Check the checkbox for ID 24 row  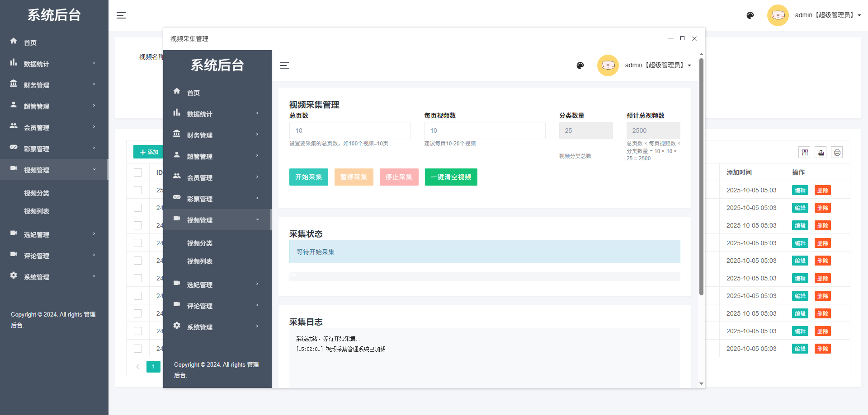(137, 208)
